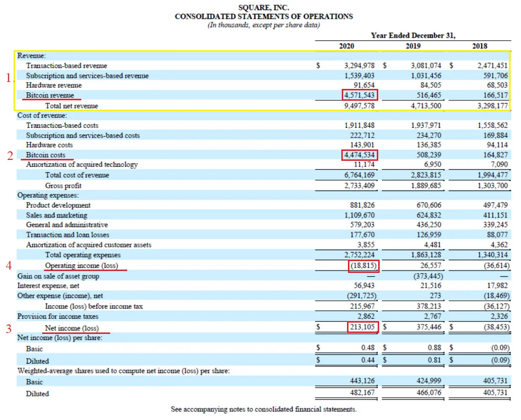Select the Diluted 2020 per share value 0.44
521x420 pixels.
(x=367, y=360)
